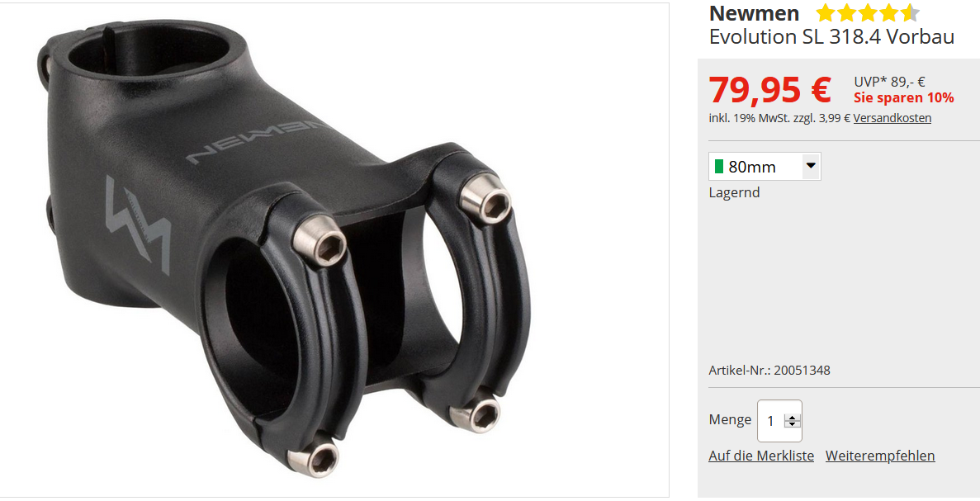Click the fourth rating star

coord(888,12)
